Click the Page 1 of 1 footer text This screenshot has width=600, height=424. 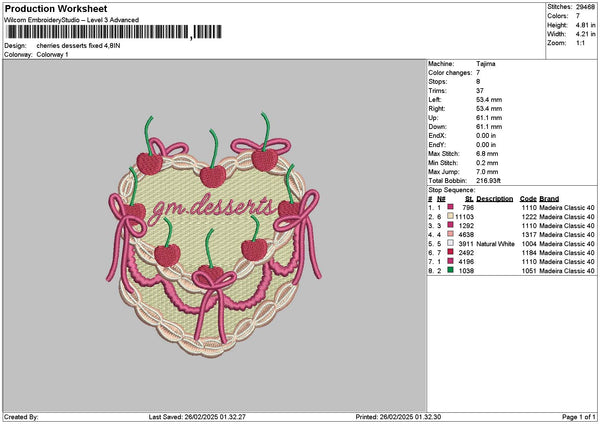576,416
